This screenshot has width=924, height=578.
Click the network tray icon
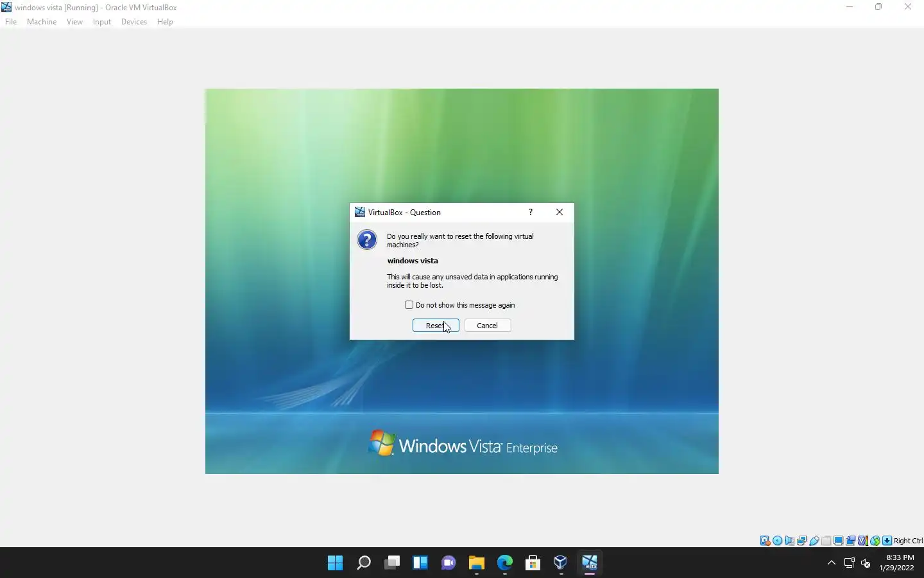tap(849, 563)
